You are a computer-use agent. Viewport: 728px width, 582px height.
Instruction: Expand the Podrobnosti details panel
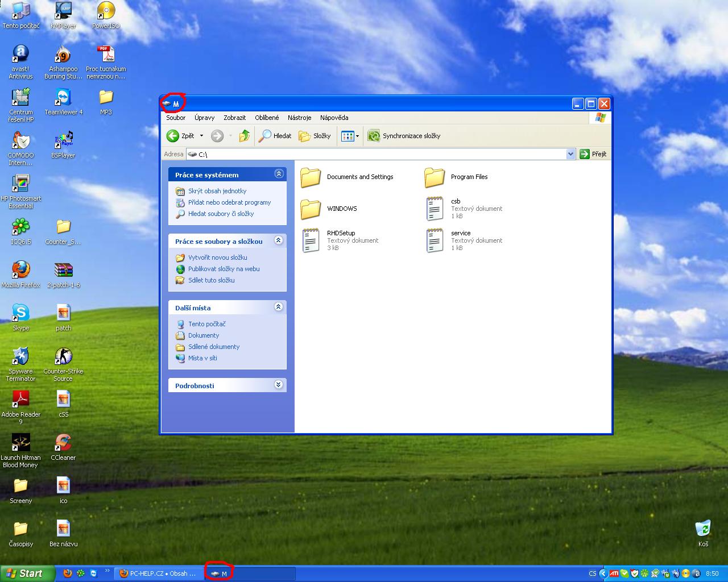(x=279, y=385)
